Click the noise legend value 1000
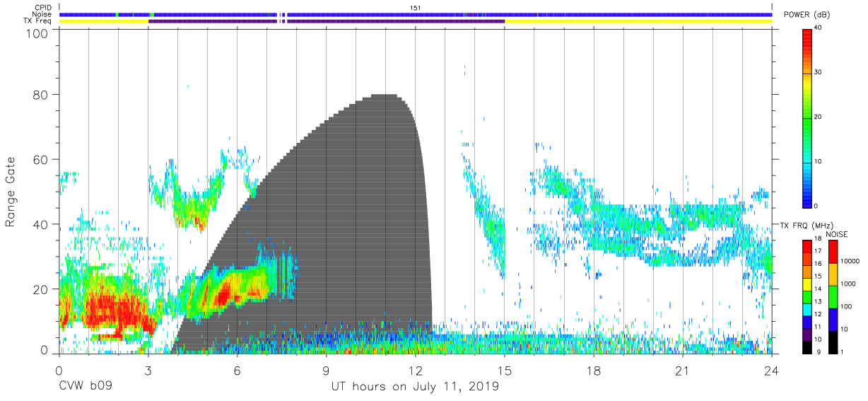 point(847,284)
